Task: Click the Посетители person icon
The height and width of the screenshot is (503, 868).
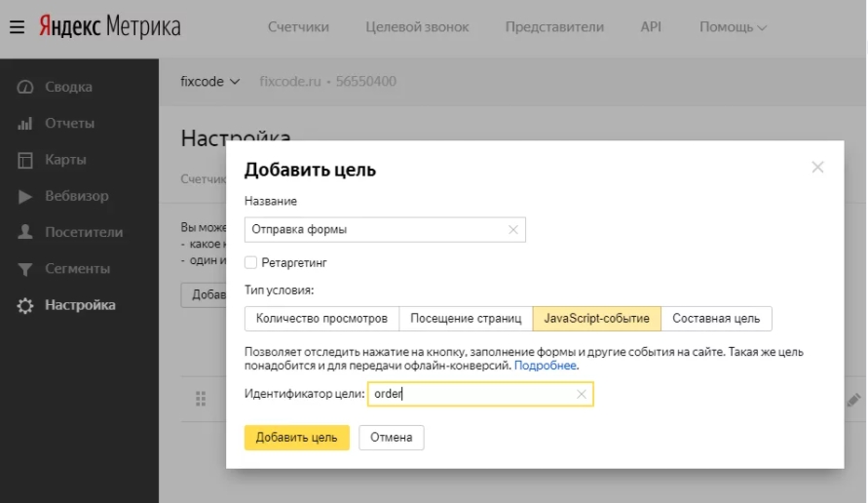Action: click(x=25, y=232)
